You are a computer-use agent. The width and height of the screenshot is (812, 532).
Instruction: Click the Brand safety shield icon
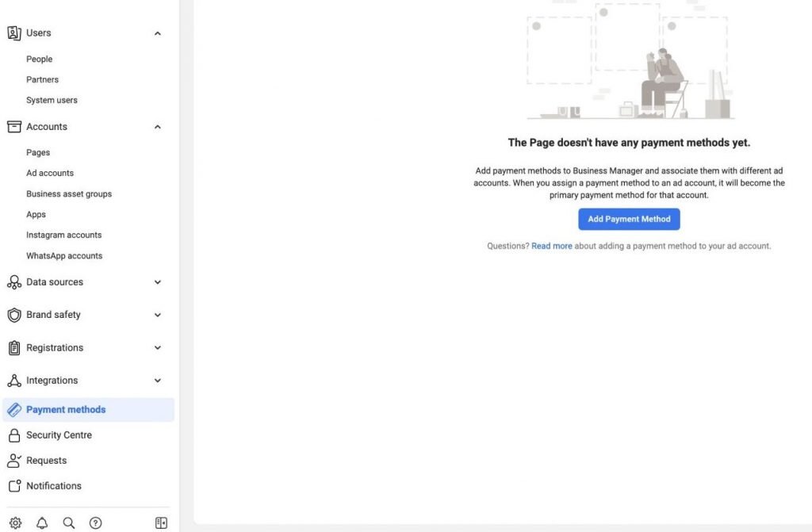point(14,315)
